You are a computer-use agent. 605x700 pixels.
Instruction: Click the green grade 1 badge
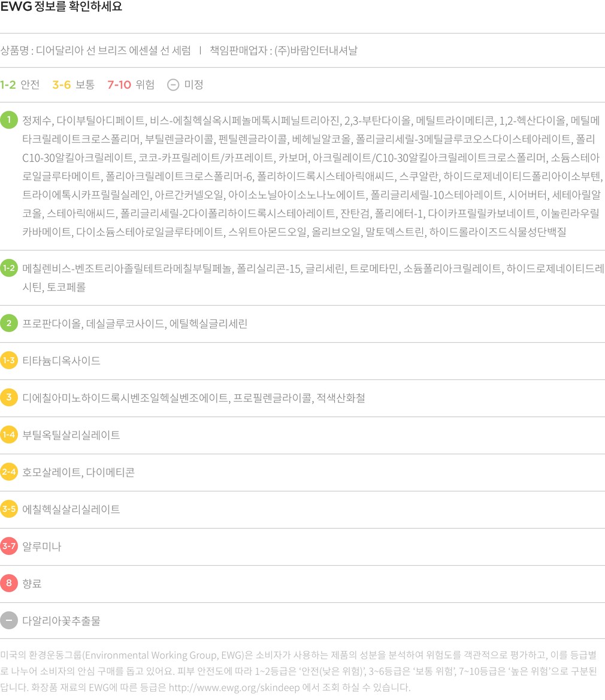(x=9, y=120)
